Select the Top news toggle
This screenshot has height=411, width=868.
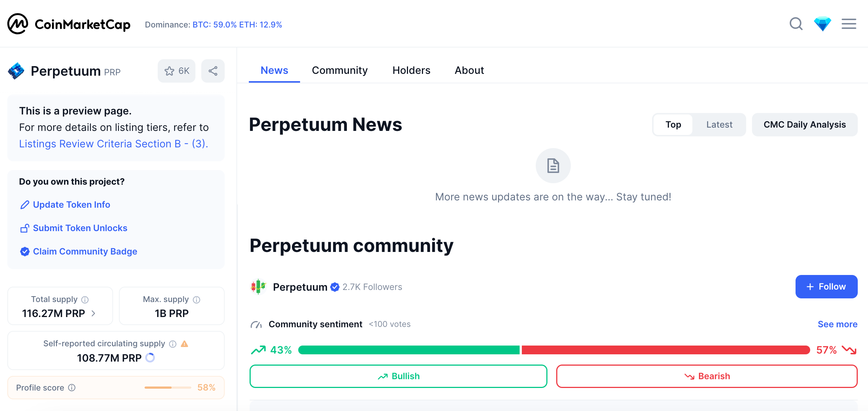point(673,125)
